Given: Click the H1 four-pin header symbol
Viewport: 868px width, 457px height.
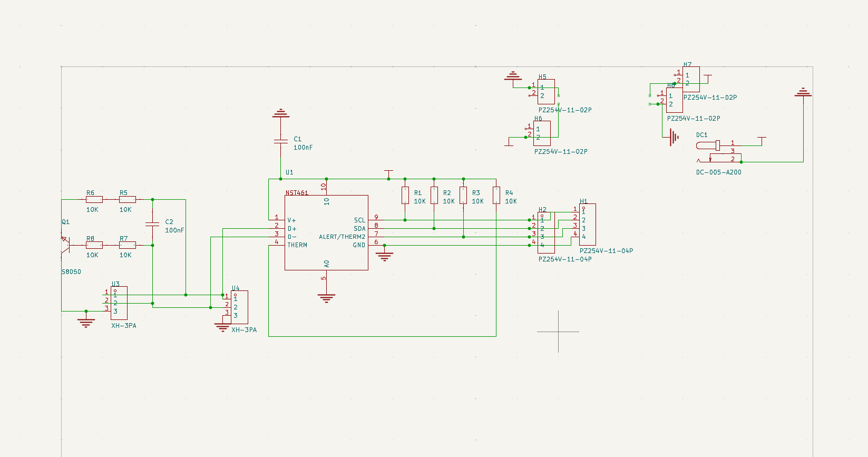Looking at the screenshot, I should (x=588, y=225).
